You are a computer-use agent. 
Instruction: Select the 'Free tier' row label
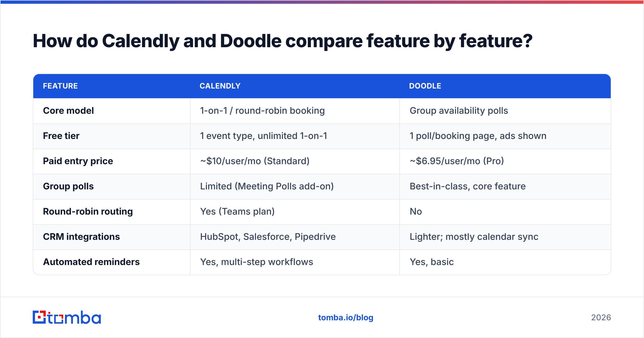pos(61,136)
